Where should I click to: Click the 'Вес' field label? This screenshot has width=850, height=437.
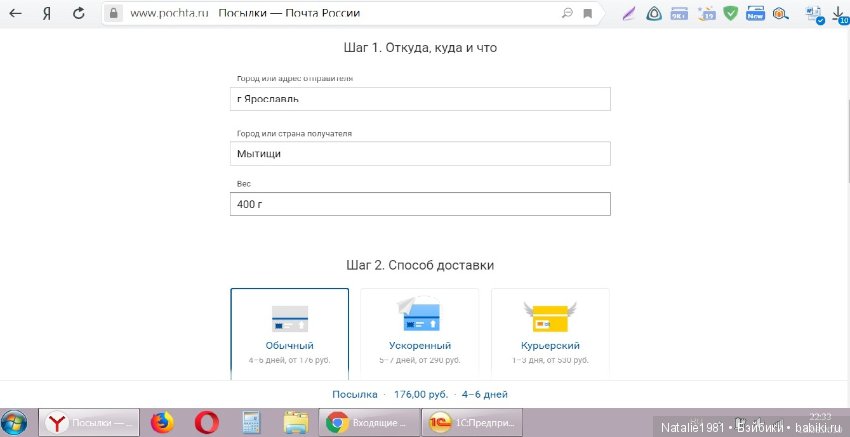pyautogui.click(x=243, y=184)
